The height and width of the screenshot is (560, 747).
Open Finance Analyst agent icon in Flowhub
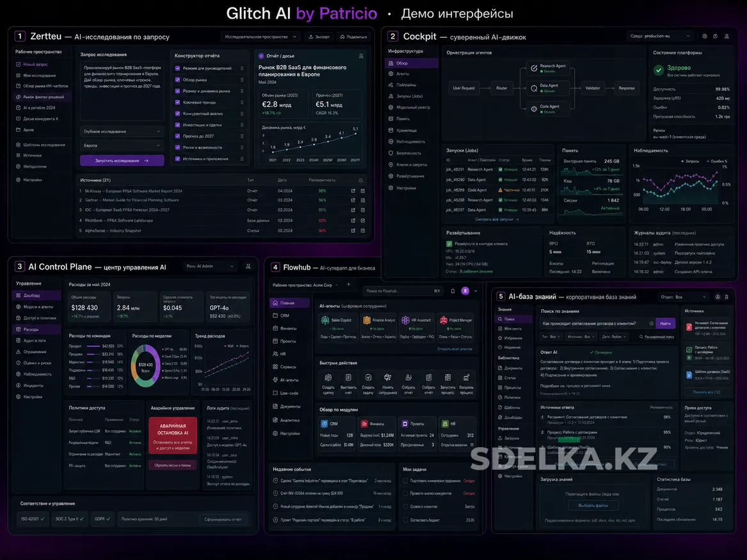pos(367,321)
